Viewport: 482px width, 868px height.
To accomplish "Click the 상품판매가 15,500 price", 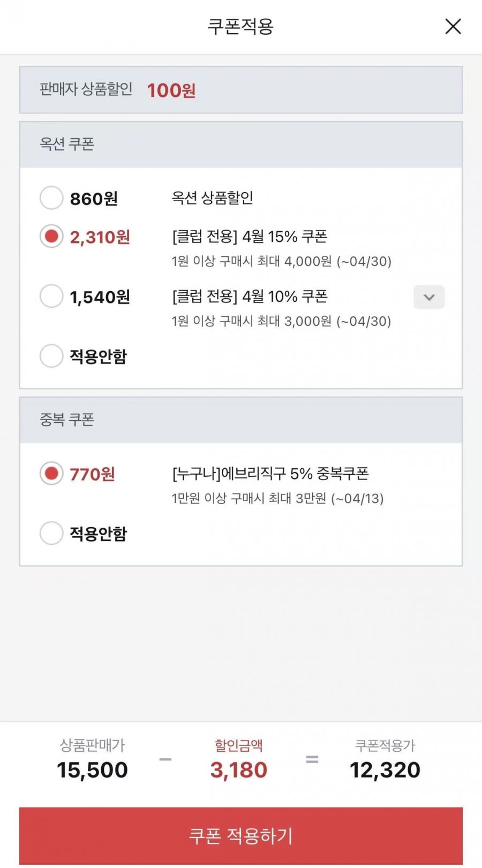I will [x=92, y=770].
